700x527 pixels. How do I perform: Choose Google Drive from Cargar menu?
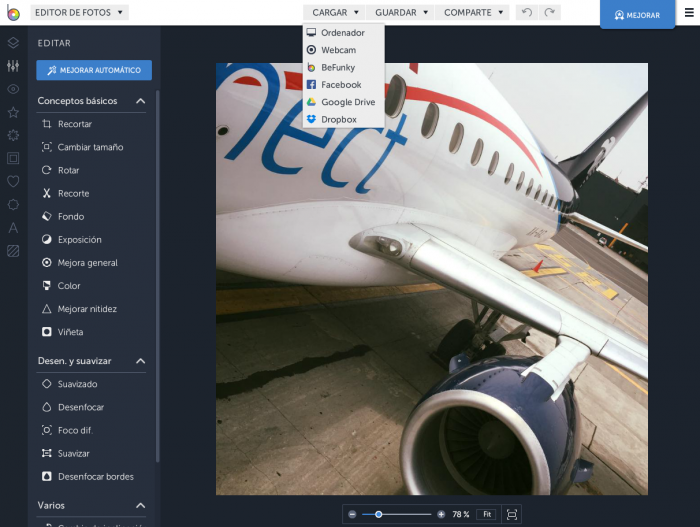pos(347,102)
